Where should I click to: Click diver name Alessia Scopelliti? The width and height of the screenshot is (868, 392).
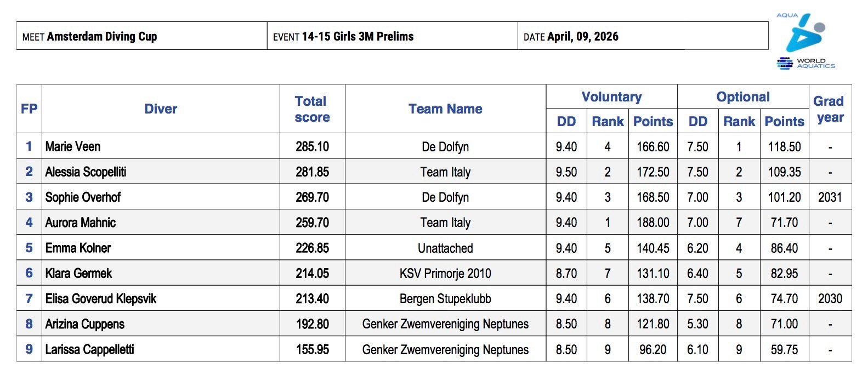(x=86, y=172)
